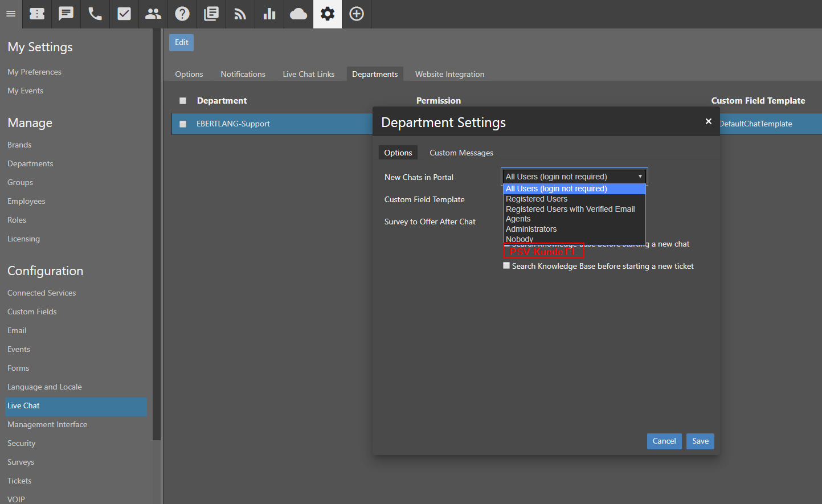
Task: Open the Reports bar chart icon
Action: (x=269, y=14)
